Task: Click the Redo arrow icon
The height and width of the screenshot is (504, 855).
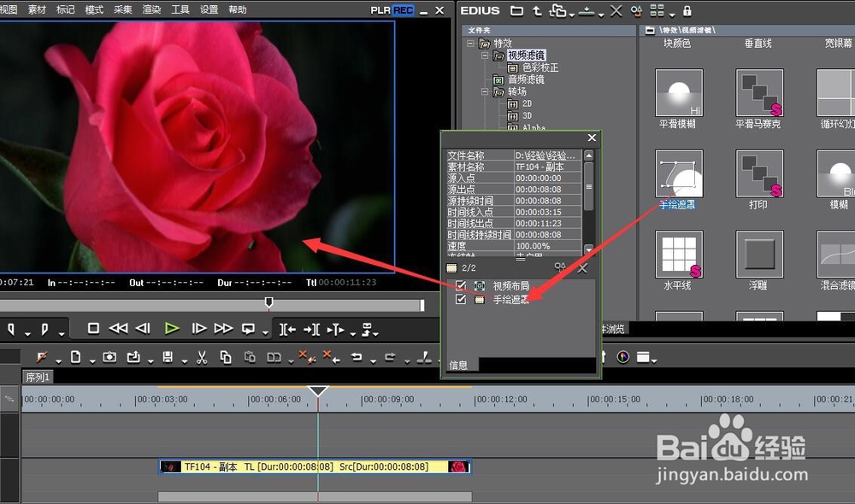Action: click(x=391, y=357)
